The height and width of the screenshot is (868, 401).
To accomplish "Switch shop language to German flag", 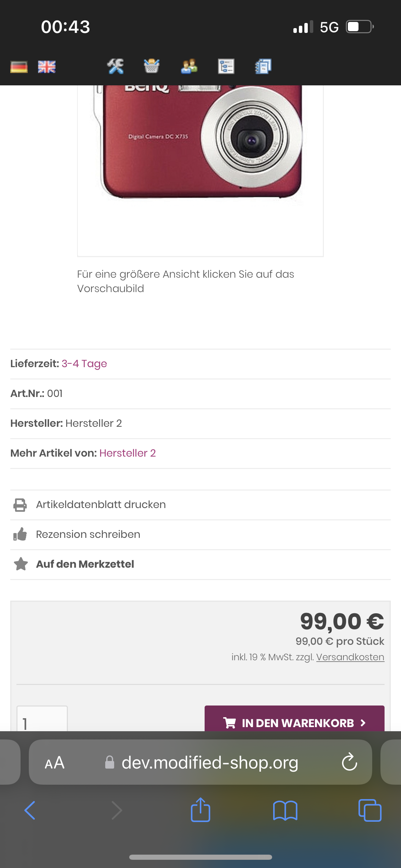I will (19, 67).
